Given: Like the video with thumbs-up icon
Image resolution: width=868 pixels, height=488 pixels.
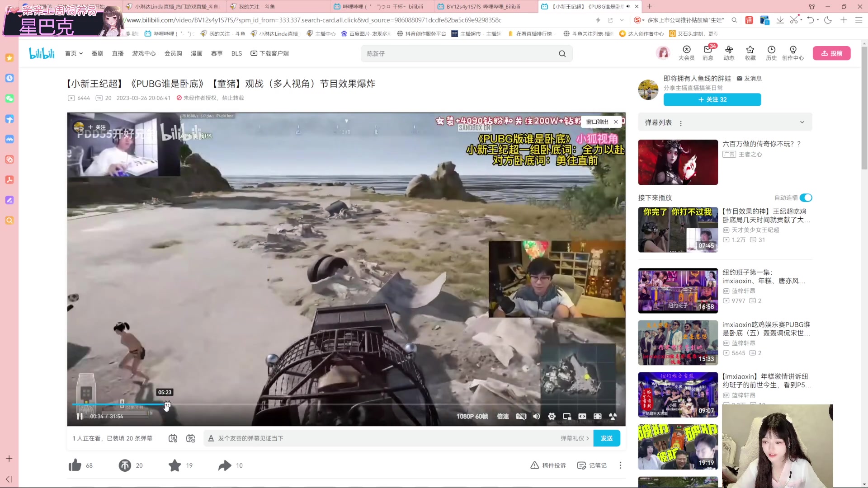Looking at the screenshot, I should pyautogui.click(x=75, y=465).
